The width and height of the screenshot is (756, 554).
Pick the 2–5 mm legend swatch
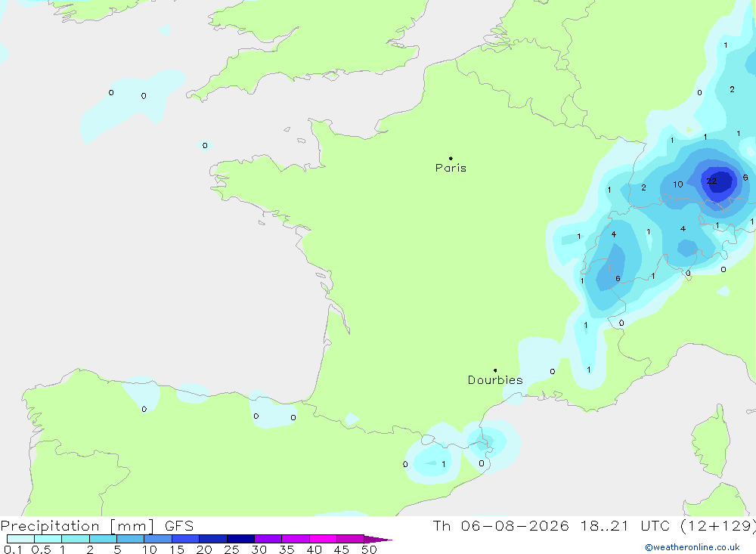pyautogui.click(x=103, y=539)
